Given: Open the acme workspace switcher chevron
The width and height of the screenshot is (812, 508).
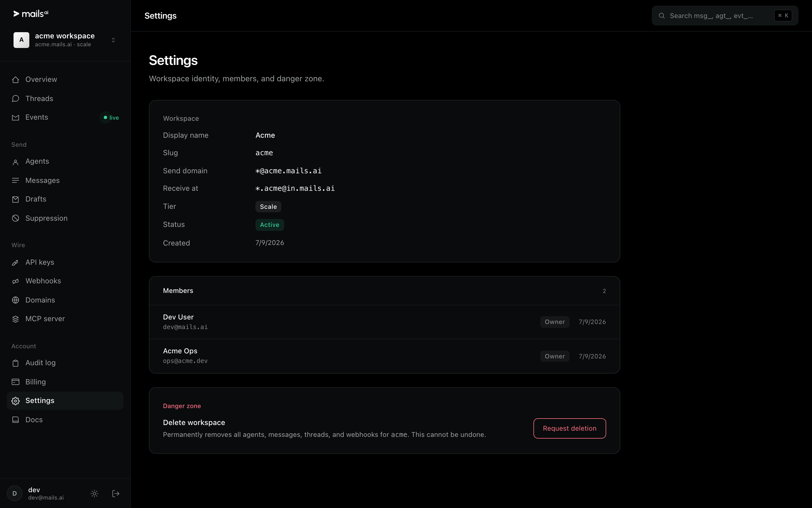Looking at the screenshot, I should click(113, 40).
